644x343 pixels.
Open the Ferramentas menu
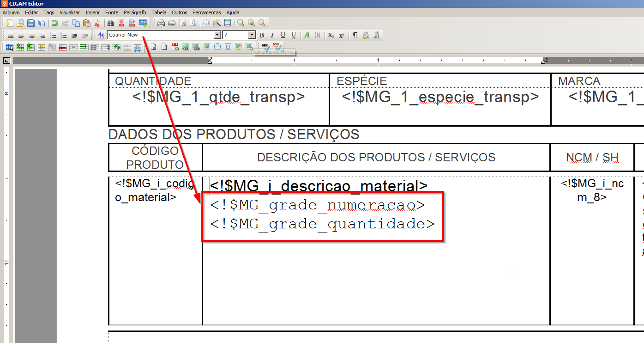(x=206, y=12)
